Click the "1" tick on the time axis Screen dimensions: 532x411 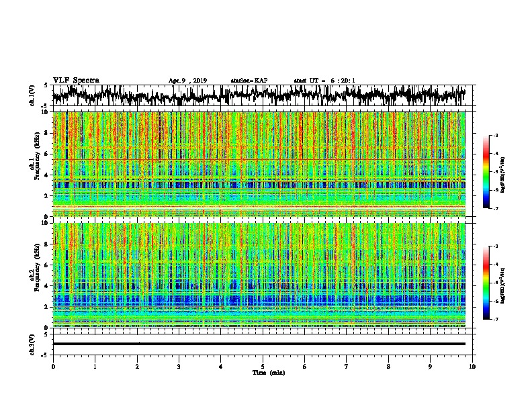(x=95, y=367)
